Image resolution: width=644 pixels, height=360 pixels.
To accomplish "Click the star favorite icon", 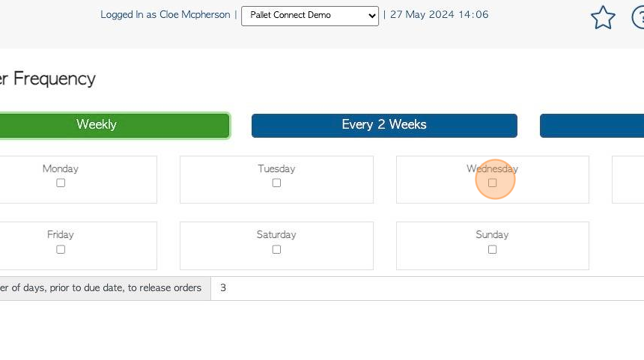I will [603, 17].
